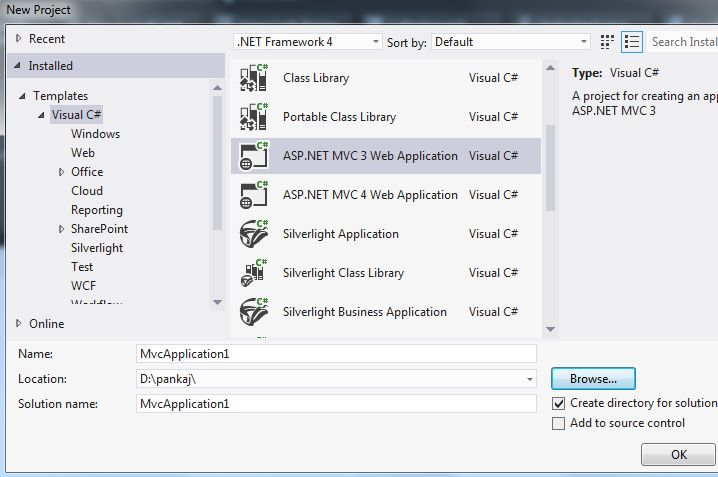This screenshot has height=477, width=718.
Task: Click the tree panel scroll down arrow
Action: (218, 303)
